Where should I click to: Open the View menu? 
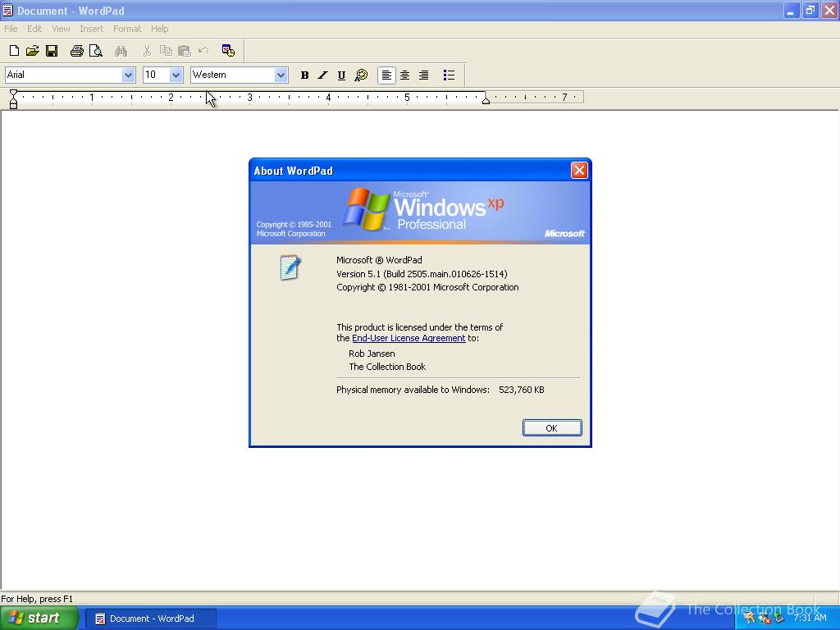pyautogui.click(x=61, y=29)
